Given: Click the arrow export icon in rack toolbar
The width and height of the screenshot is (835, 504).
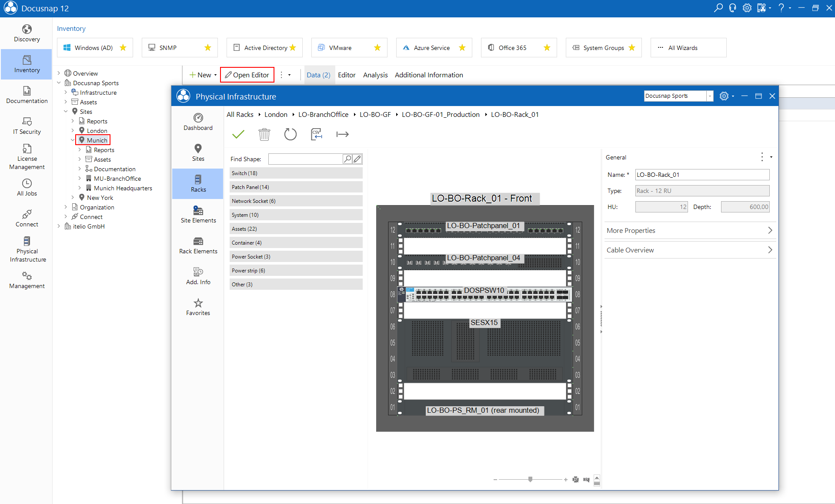Looking at the screenshot, I should [342, 134].
